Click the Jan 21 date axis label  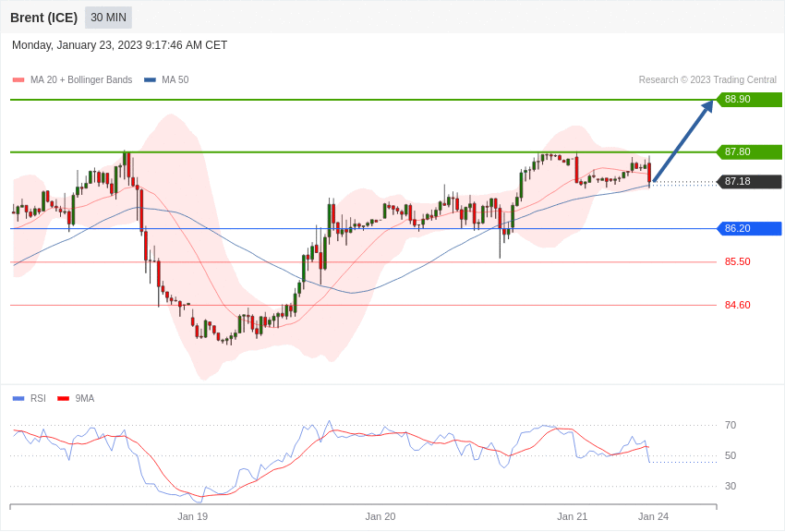(x=573, y=516)
